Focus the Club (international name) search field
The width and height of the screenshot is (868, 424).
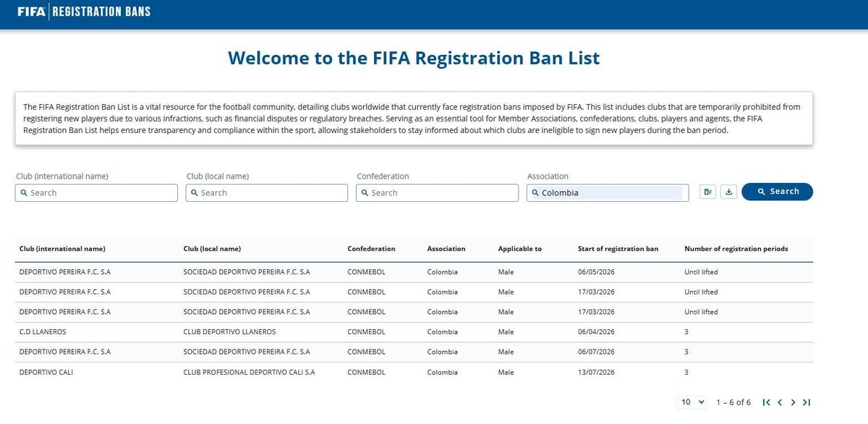click(96, 192)
